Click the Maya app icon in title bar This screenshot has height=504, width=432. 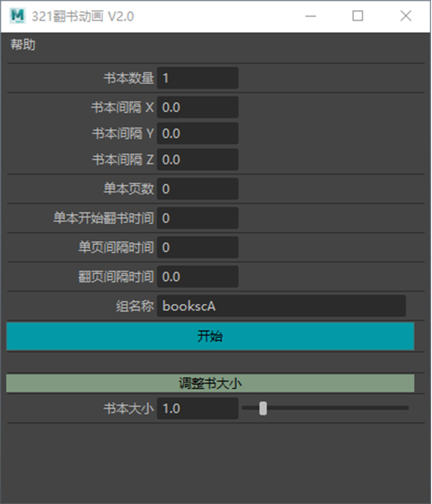point(18,16)
